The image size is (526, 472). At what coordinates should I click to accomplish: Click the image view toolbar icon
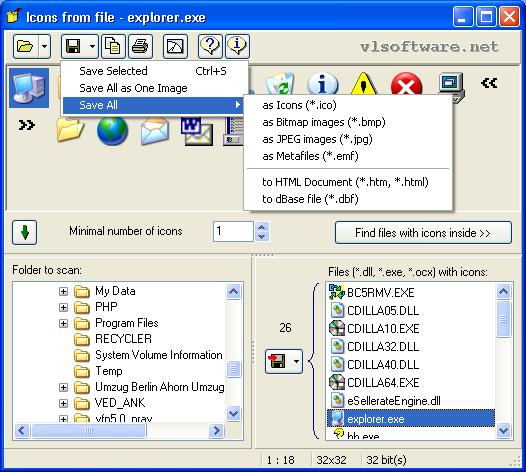click(x=175, y=46)
